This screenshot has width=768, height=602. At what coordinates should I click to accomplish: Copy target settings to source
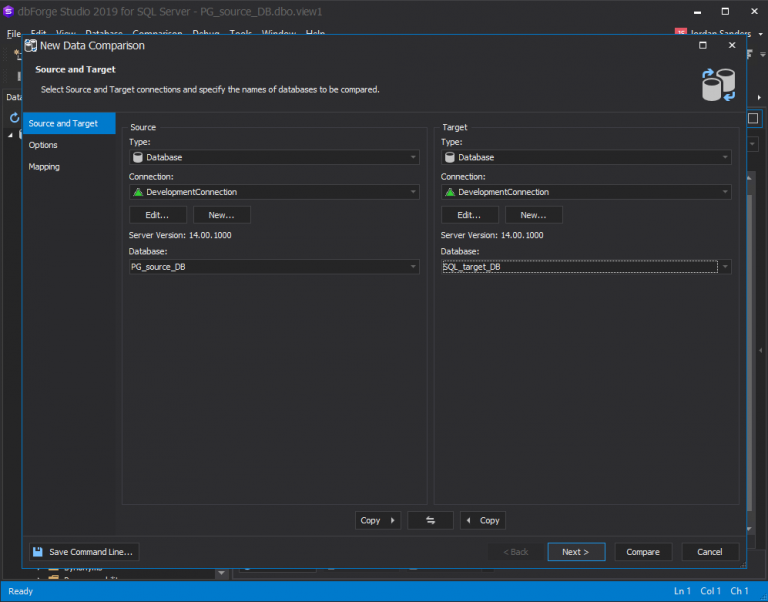coord(483,520)
